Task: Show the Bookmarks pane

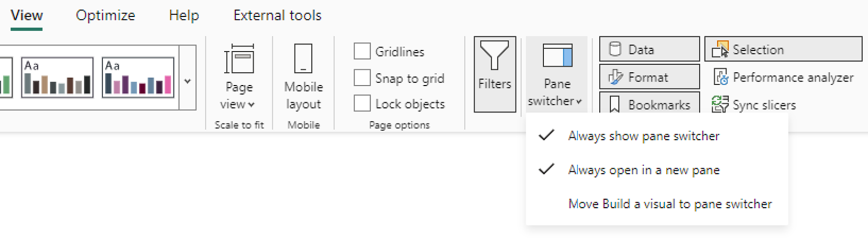Action: pos(649,104)
